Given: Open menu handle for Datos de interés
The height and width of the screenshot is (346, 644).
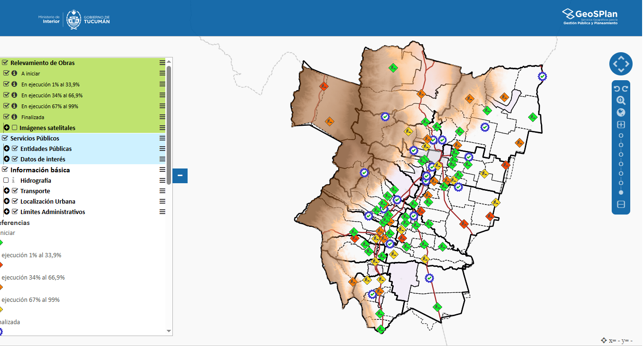Looking at the screenshot, I should 162,159.
